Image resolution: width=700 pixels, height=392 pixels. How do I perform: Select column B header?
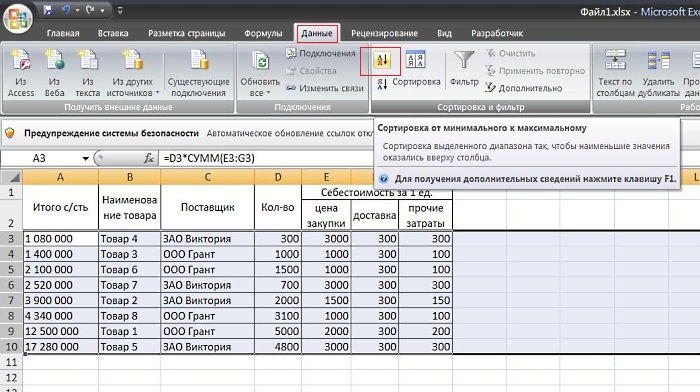pyautogui.click(x=129, y=177)
